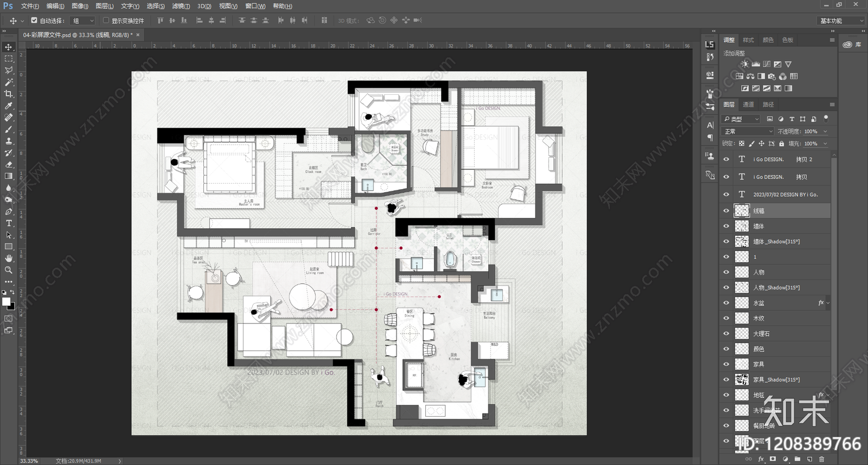Open the 文件 menu
This screenshot has width=868, height=465.
point(30,6)
